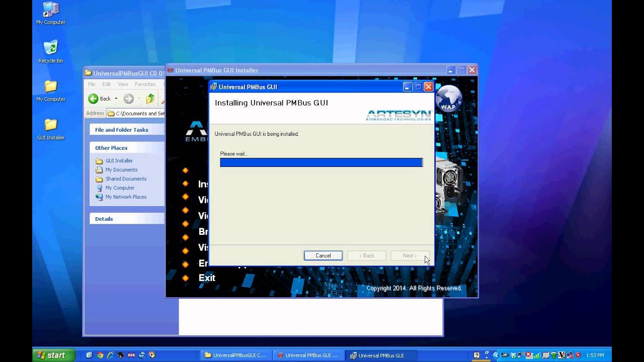Image resolution: width=644 pixels, height=362 pixels.
Task: Click the installation progress bar
Action: 321,162
